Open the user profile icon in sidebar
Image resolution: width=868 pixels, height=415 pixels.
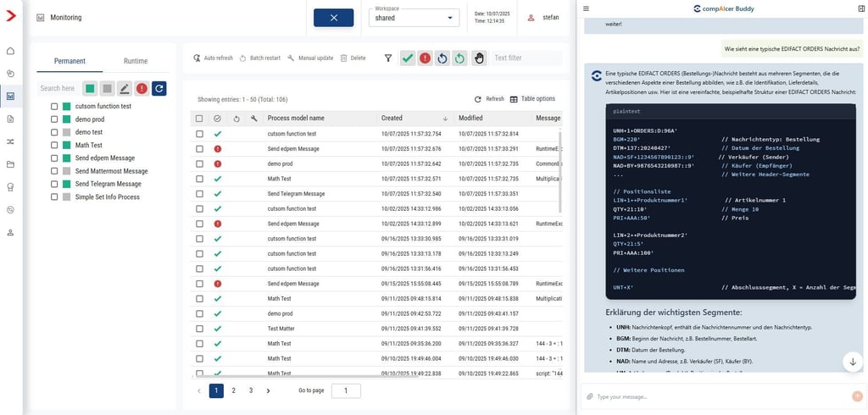click(10, 232)
